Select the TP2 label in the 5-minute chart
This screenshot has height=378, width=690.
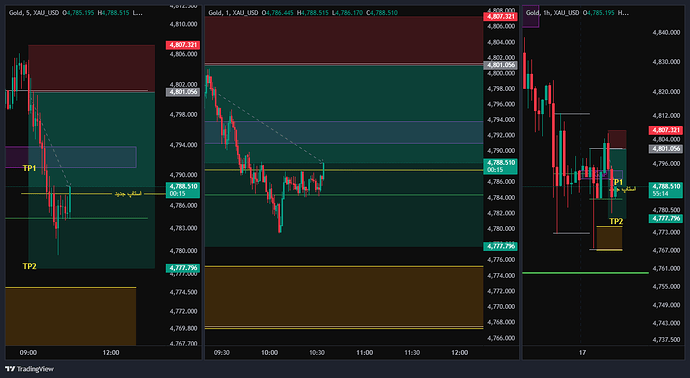29,266
